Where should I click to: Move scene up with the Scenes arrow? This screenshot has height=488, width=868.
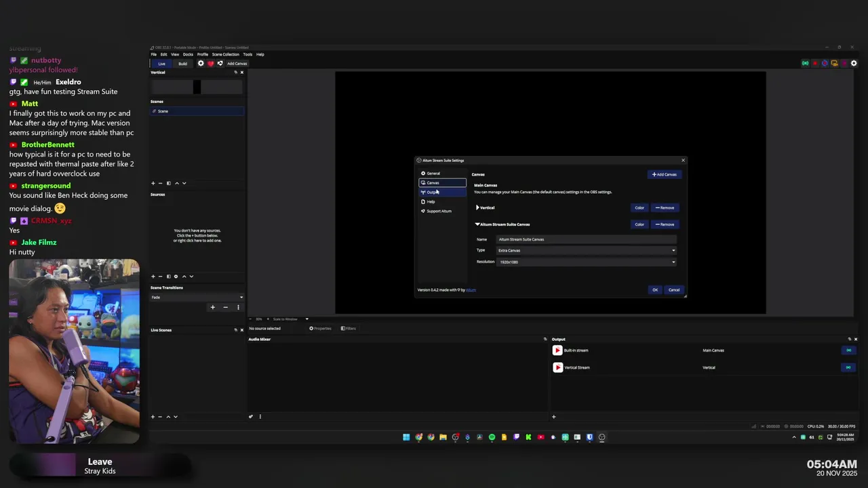[177, 183]
